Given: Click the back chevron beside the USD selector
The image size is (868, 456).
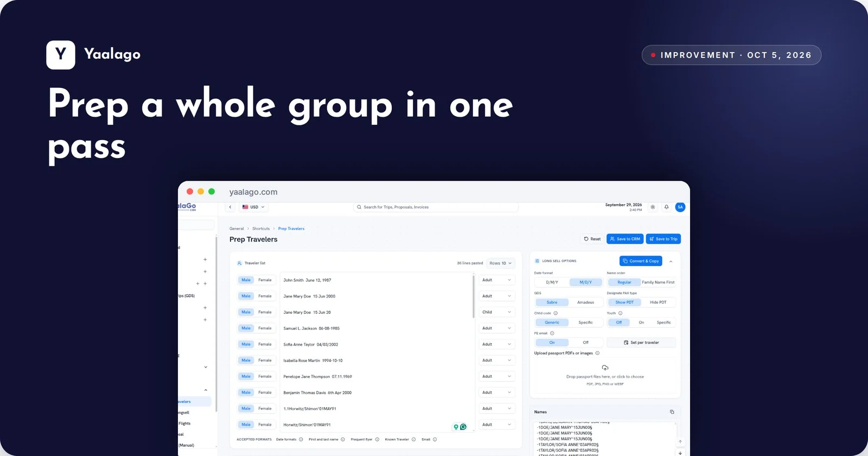Looking at the screenshot, I should point(230,207).
